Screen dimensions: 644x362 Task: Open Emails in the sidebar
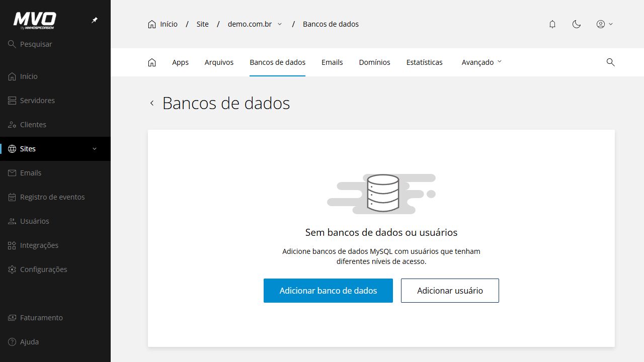click(55, 173)
